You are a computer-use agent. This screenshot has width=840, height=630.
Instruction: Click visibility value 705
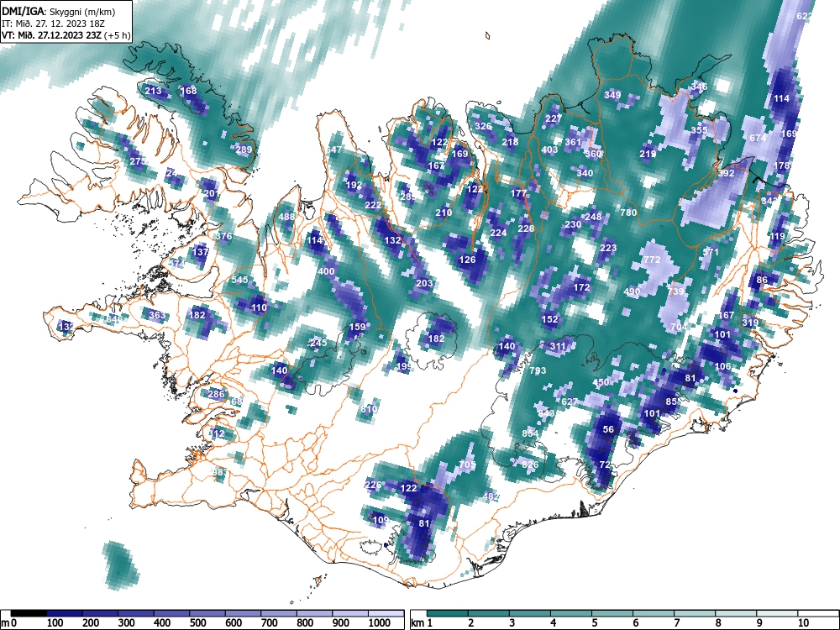[x=467, y=464]
